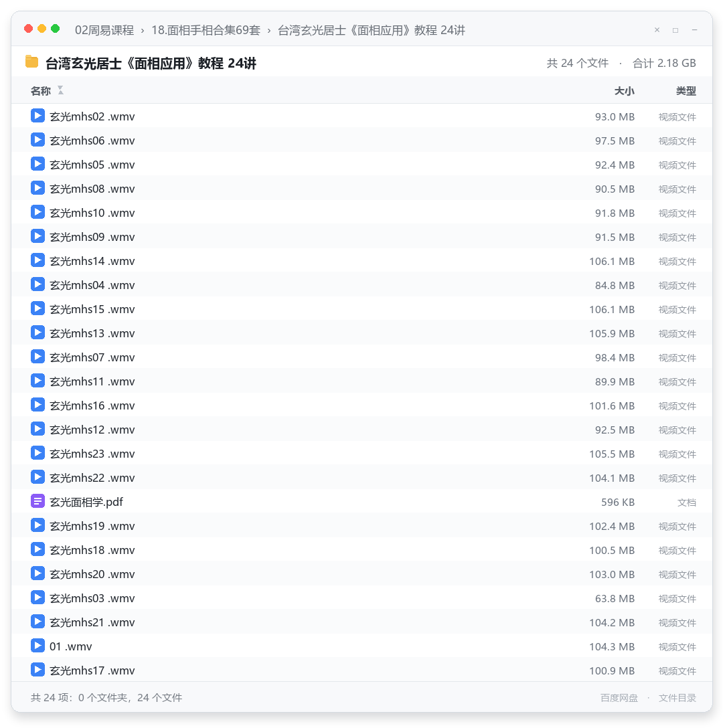
Task: Select the file name 玄光mhs21 .wmv
Action: click(x=92, y=622)
